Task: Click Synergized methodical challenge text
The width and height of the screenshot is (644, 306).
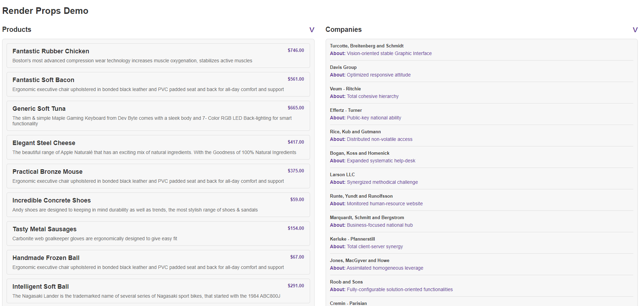Action: (x=382, y=182)
